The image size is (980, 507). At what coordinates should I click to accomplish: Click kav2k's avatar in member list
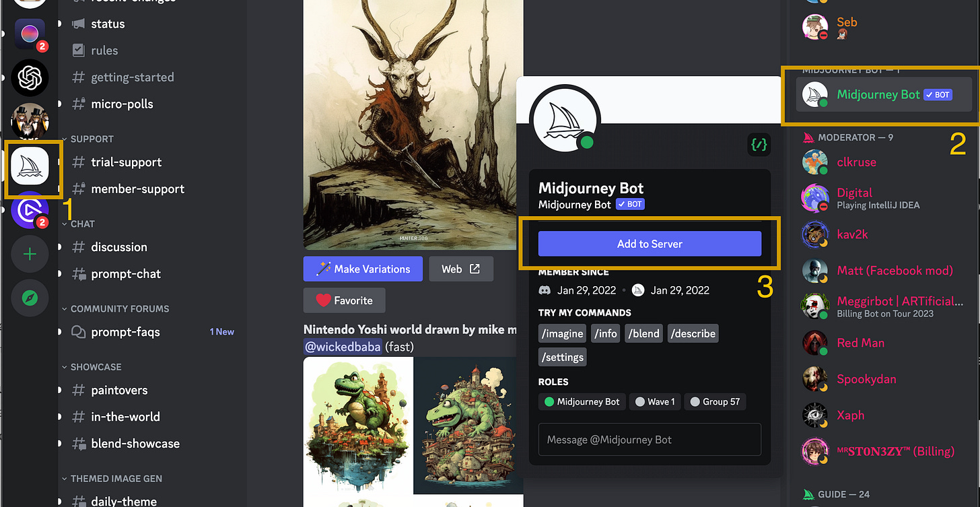coord(815,234)
